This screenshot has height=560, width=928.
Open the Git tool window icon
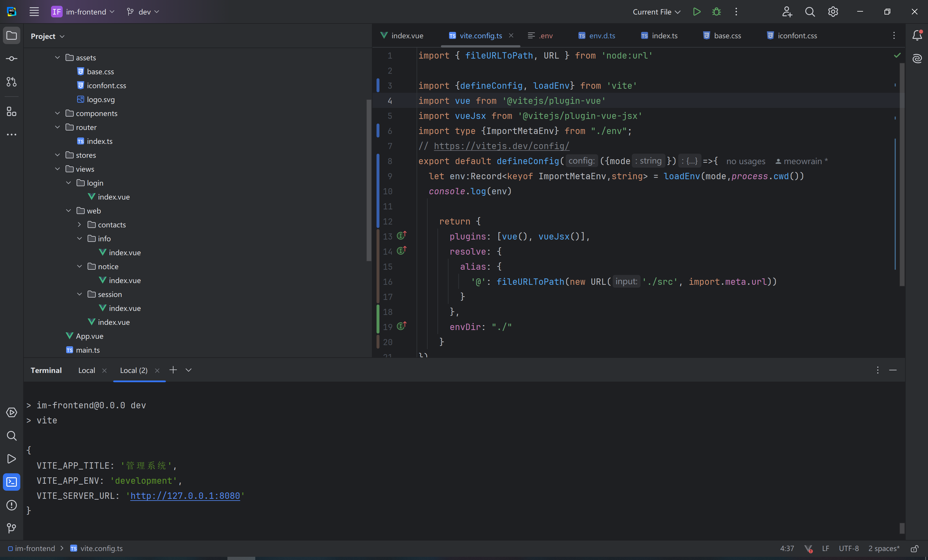point(11,528)
